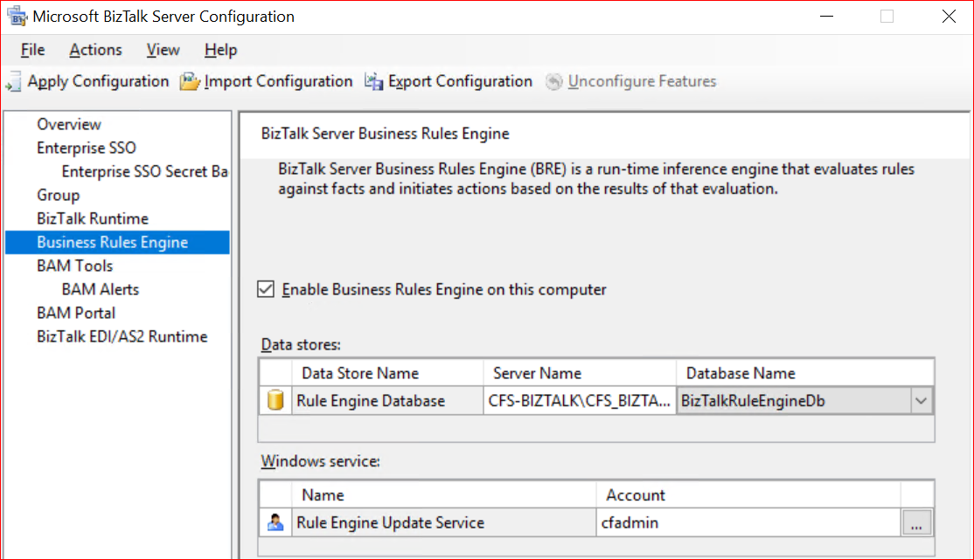Viewport: 974px width, 560px height.
Task: Expand the Database Name dropdown arrow
Action: coord(920,401)
